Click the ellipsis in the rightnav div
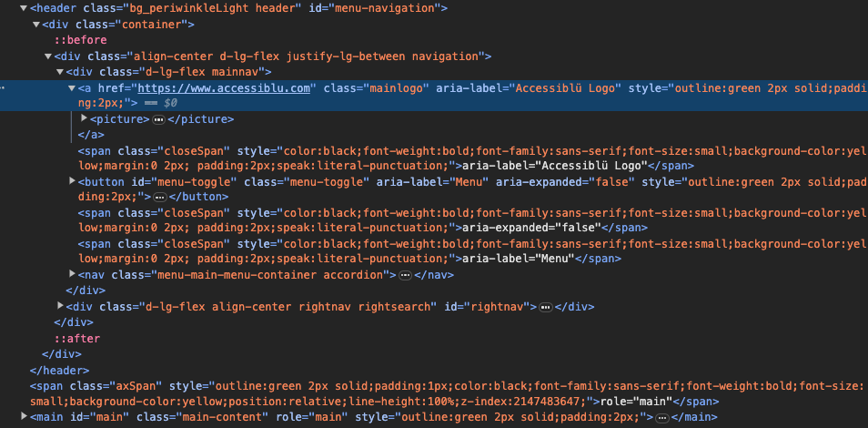 [545, 307]
